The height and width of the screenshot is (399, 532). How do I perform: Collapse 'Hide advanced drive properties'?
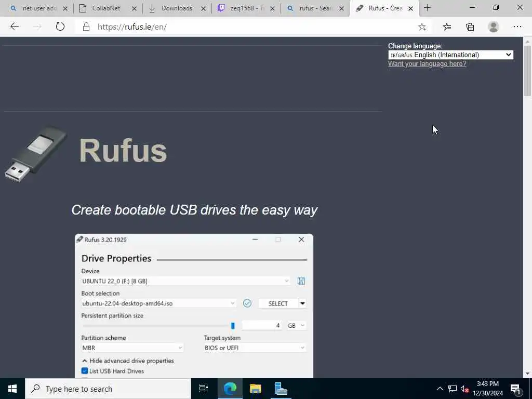pos(128,361)
